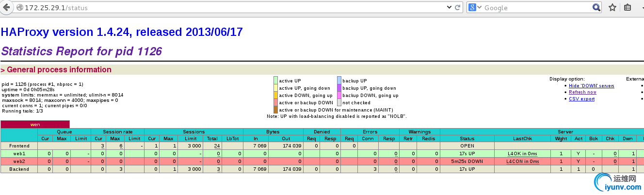Click 'L4OK in 0ms' check result
Viewport: 644px width, 195px height.
(x=522, y=153)
